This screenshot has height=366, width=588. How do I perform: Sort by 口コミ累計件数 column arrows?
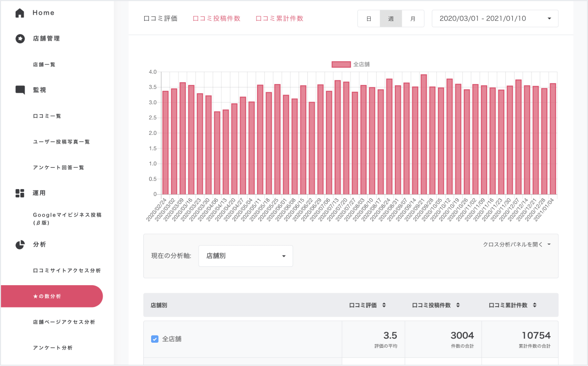point(535,305)
